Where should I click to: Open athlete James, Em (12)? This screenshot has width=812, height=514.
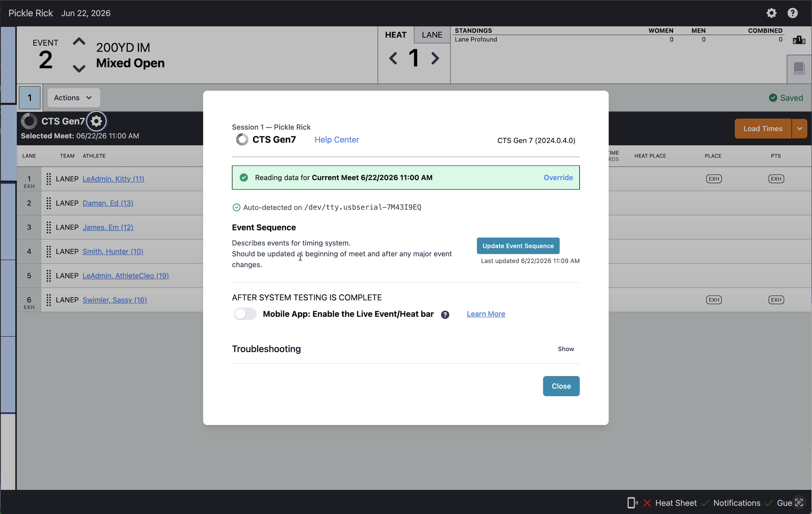pyautogui.click(x=108, y=227)
